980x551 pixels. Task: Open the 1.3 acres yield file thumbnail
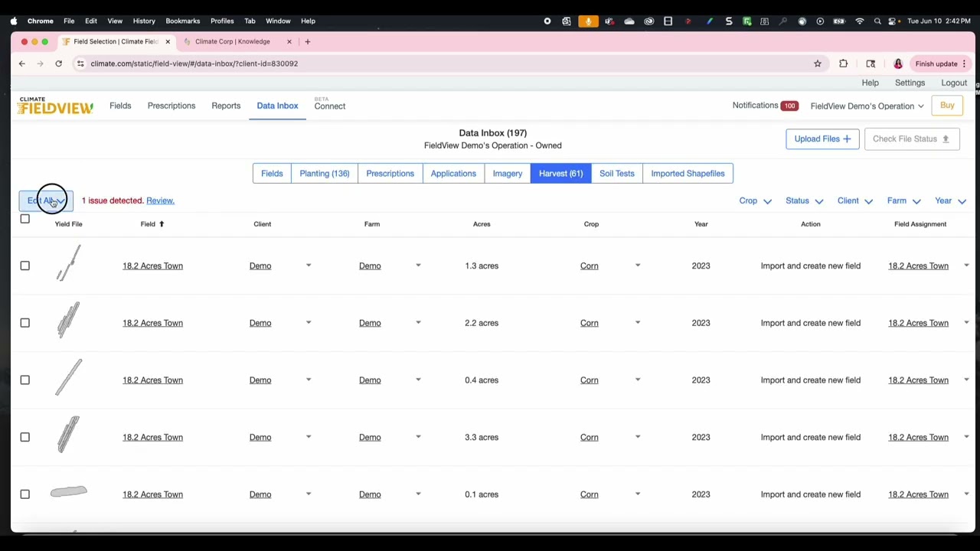[x=69, y=262]
